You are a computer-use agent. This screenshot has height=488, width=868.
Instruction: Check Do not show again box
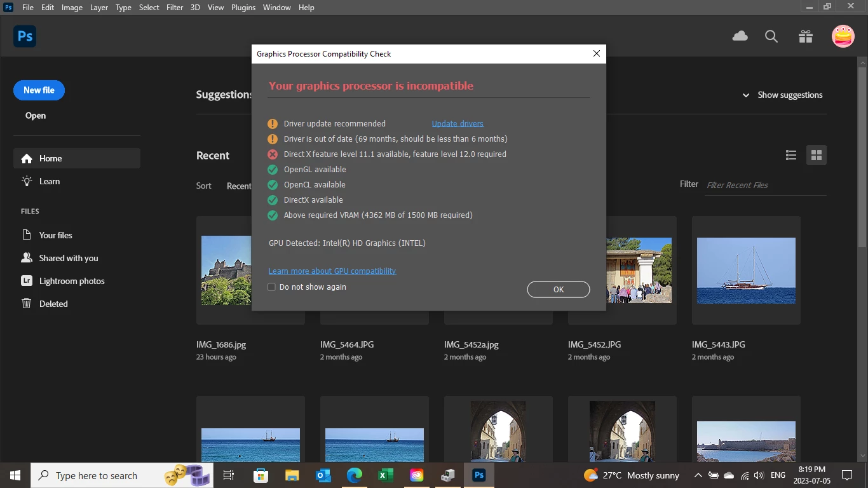[x=271, y=287]
